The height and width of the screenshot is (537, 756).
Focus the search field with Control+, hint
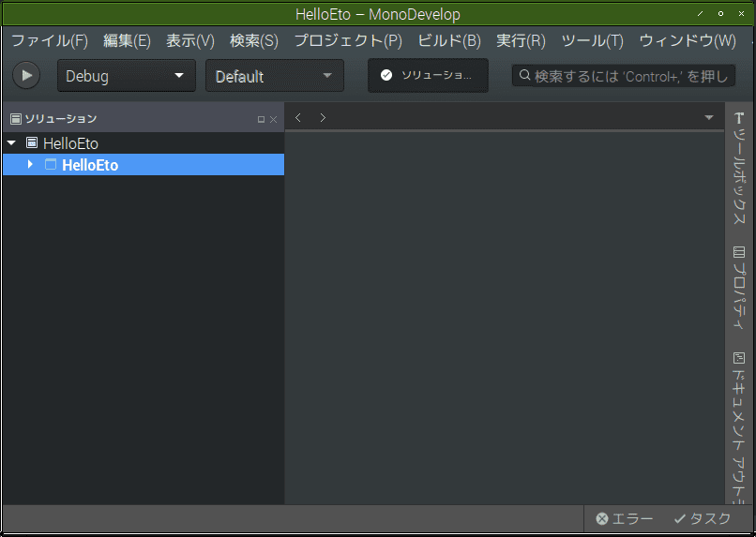pos(624,76)
